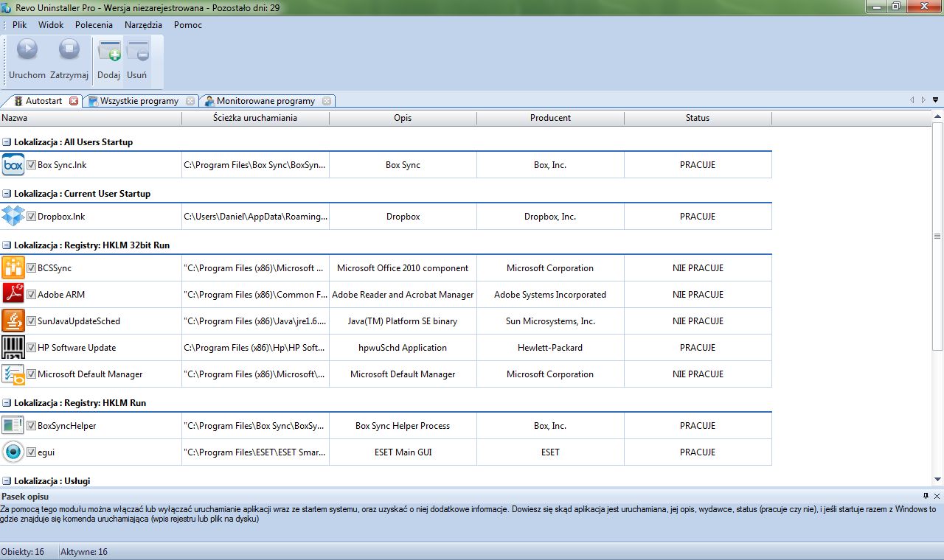Click the Uruchom (Run) toolbar icon
Viewport: 944px width, 560px height.
27,49
